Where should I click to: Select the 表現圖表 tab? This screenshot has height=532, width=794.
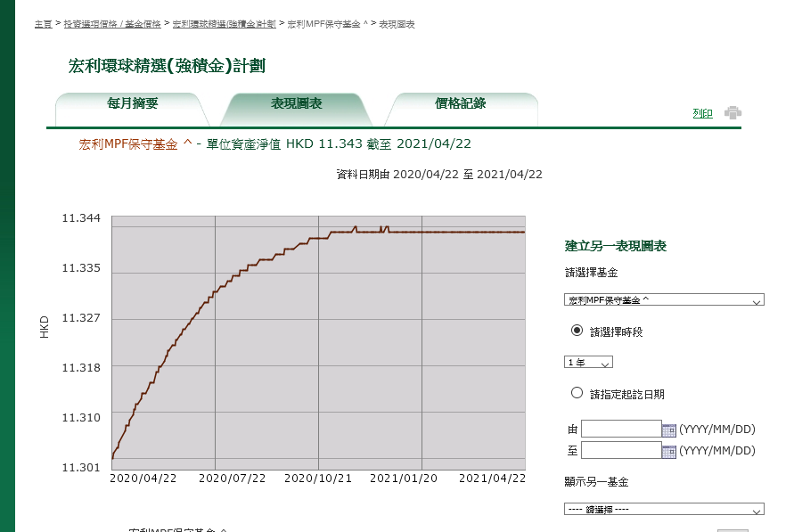coord(296,109)
